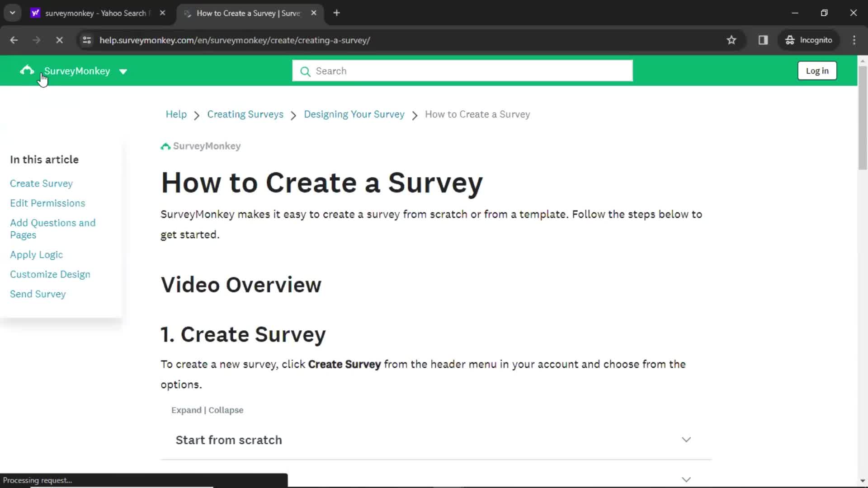Click the Log in button

pos(817,71)
